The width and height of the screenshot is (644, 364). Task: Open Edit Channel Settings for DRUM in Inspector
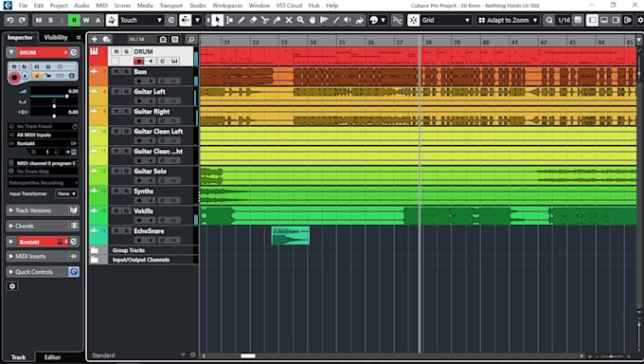(x=74, y=52)
